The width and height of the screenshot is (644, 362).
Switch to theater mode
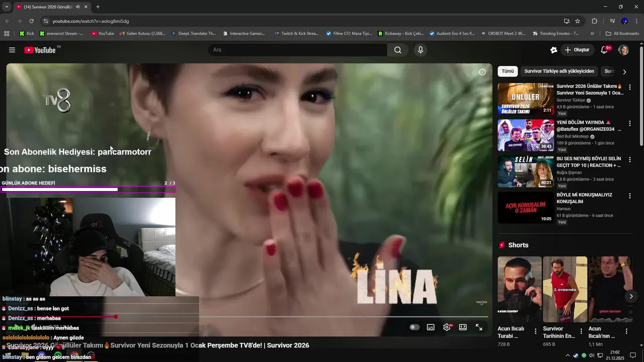pyautogui.click(x=463, y=327)
